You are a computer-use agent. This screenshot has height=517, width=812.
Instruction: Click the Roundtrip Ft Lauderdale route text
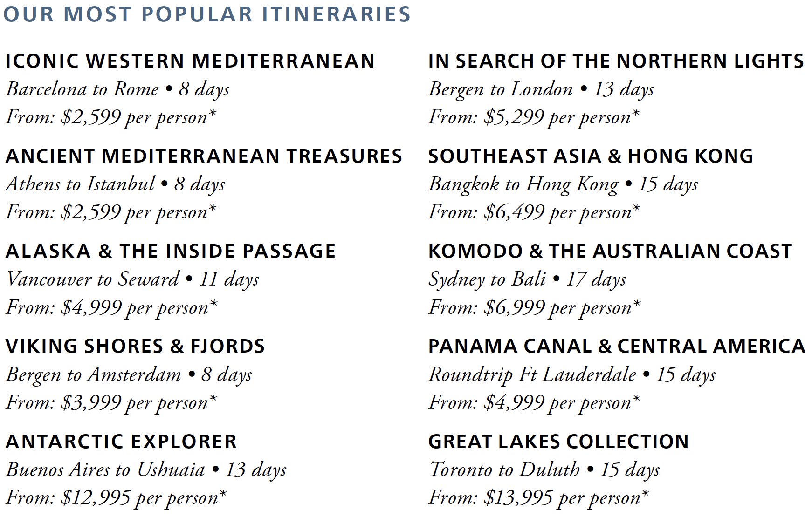click(x=532, y=374)
